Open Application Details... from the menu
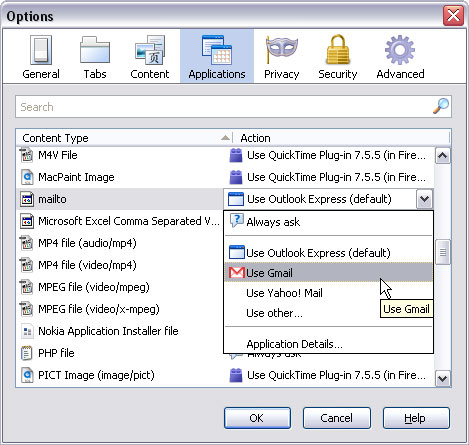This screenshot has height=445, width=469. coord(328,344)
